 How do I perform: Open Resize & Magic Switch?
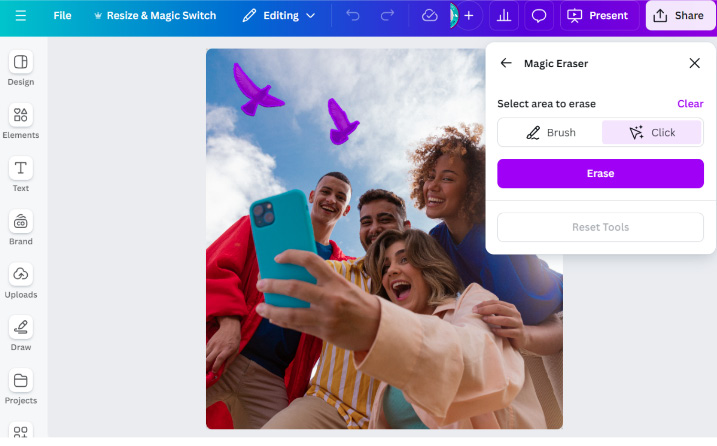point(155,16)
